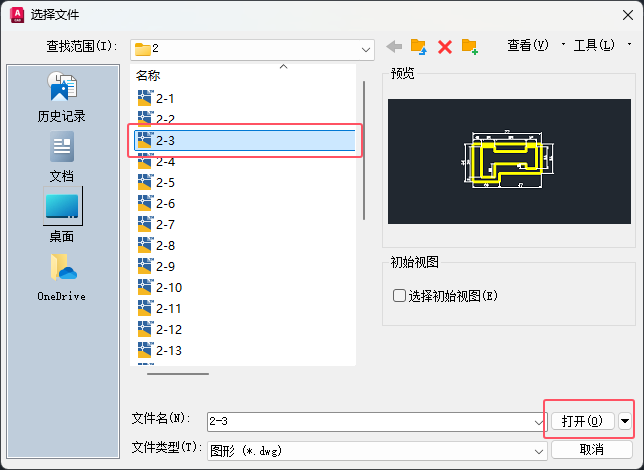
Task: Open the arrow next to 打开 button
Action: (625, 421)
